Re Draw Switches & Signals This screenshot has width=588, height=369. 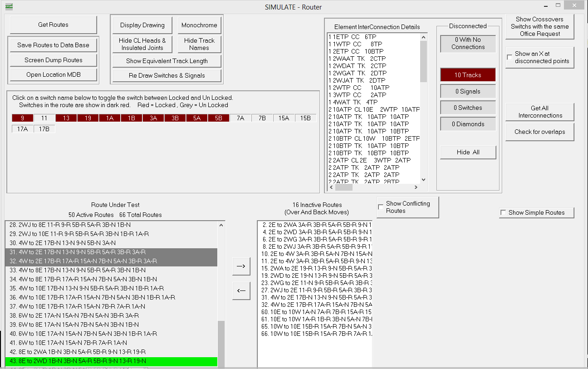point(166,75)
